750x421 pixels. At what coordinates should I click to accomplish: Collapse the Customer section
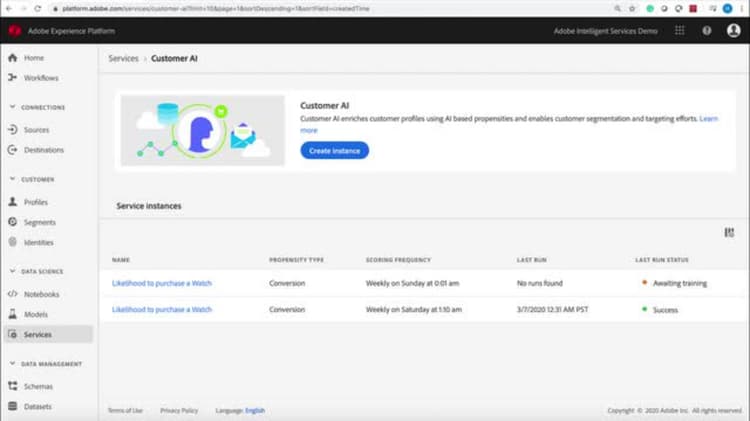point(12,179)
